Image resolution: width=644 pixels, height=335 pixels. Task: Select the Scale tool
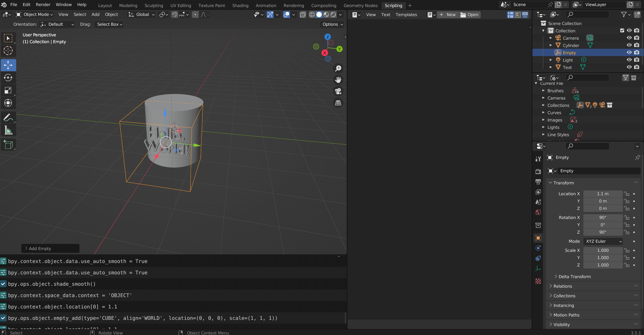tap(8, 90)
